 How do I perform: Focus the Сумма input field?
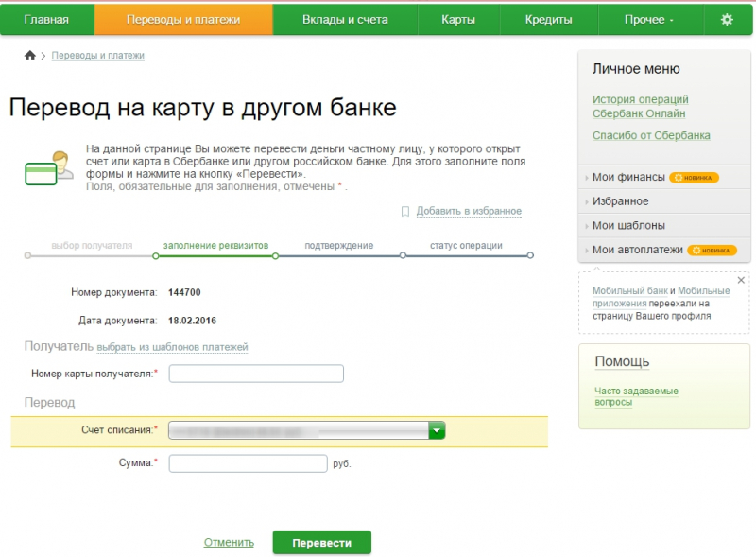248,463
